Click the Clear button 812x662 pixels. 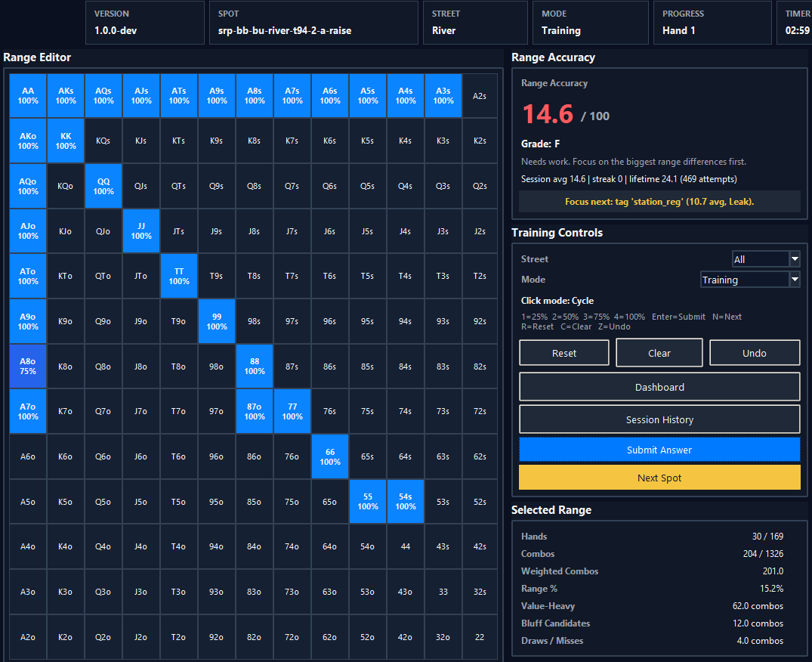pyautogui.click(x=659, y=353)
